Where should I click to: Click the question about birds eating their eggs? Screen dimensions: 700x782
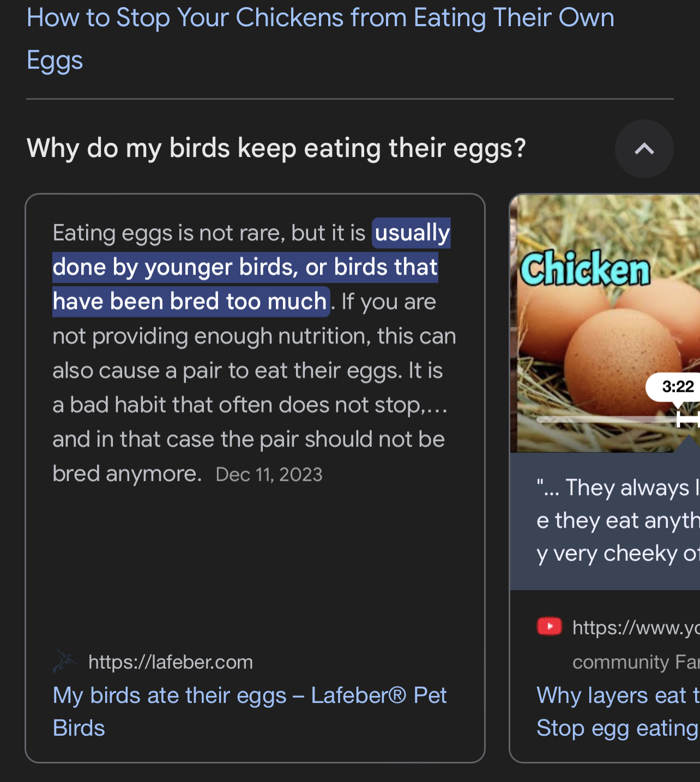(276, 148)
